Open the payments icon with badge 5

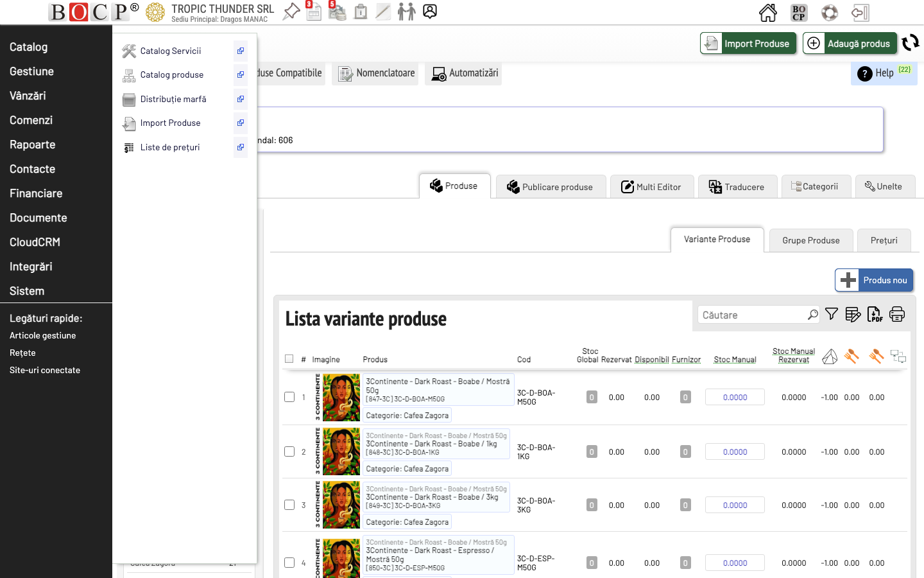[337, 12]
